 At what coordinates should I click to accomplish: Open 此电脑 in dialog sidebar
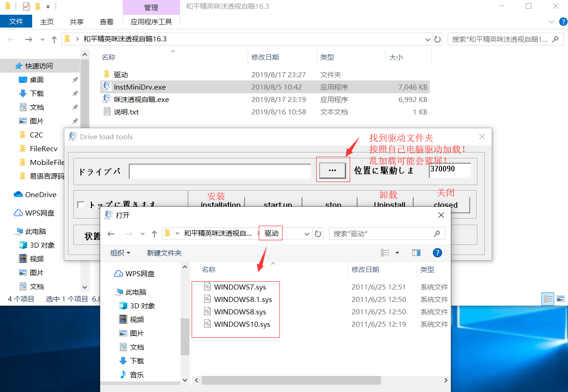tap(131, 292)
